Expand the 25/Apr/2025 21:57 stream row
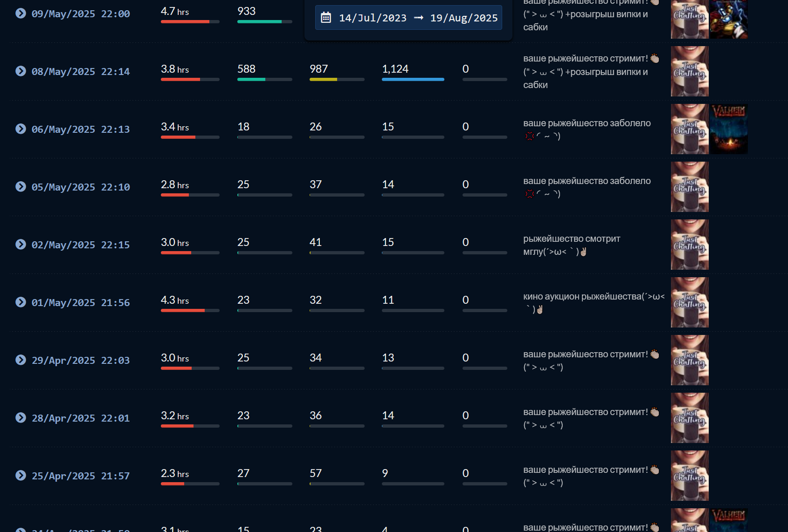Viewport: 788px width, 532px height. click(21, 475)
